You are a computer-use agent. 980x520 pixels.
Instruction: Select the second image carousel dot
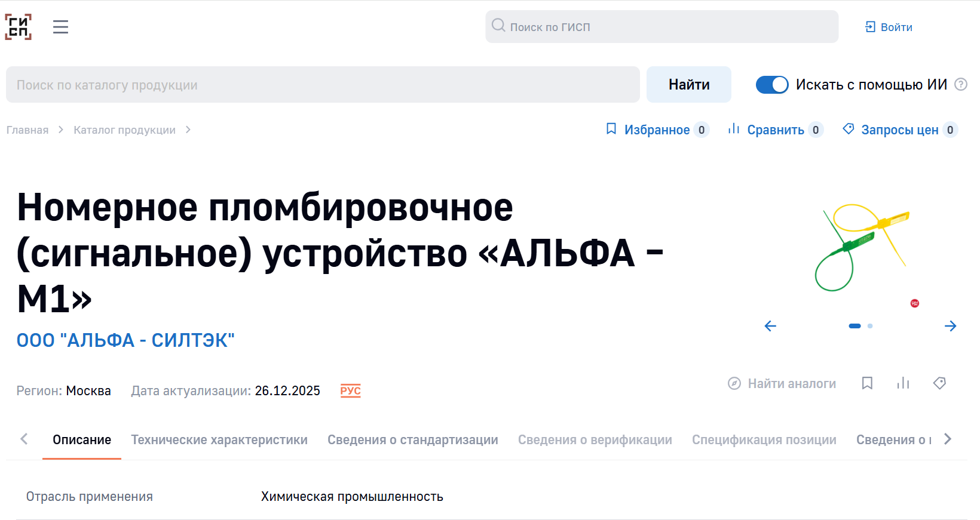tap(870, 326)
